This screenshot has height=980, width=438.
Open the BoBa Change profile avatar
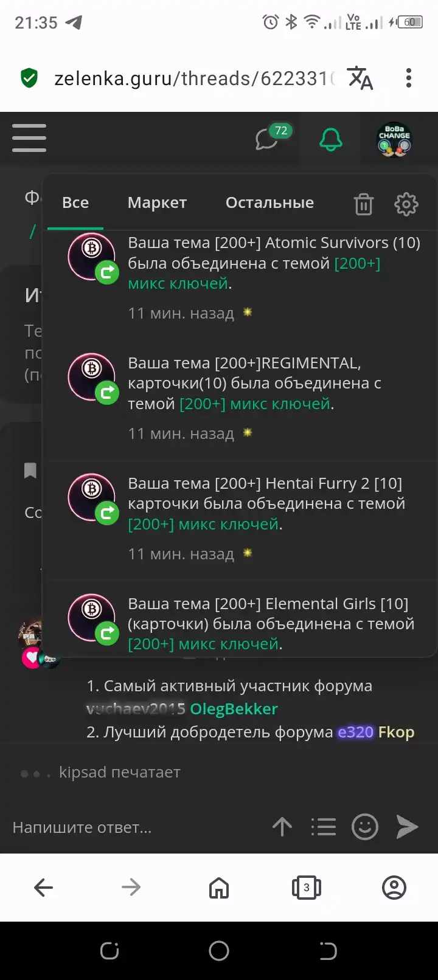394,139
